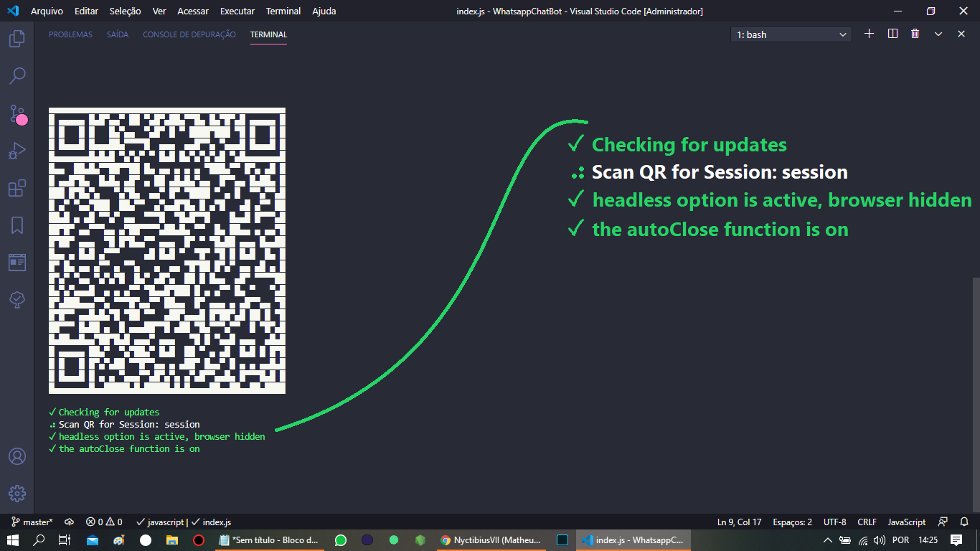This screenshot has width=980, height=551.
Task: Open the Mail app on taskbar
Action: pos(93,540)
